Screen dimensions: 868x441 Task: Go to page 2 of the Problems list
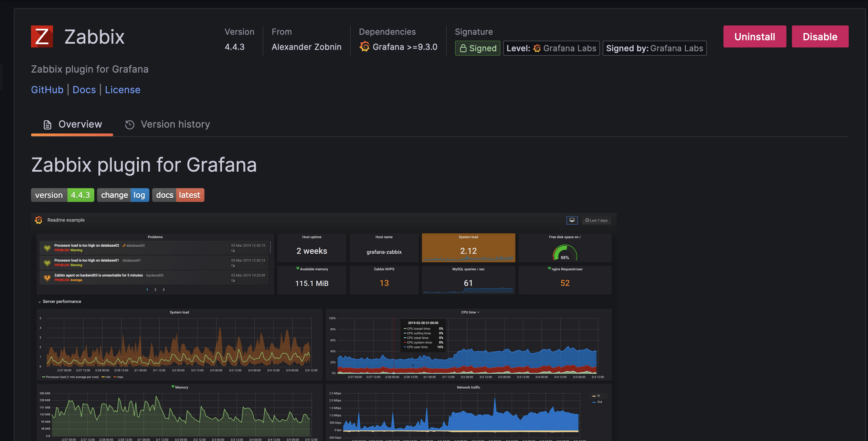pyautogui.click(x=155, y=290)
